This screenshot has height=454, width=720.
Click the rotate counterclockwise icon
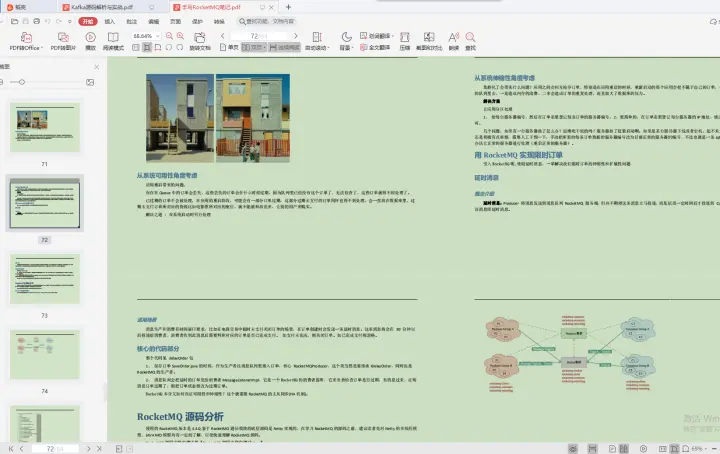(x=169, y=47)
